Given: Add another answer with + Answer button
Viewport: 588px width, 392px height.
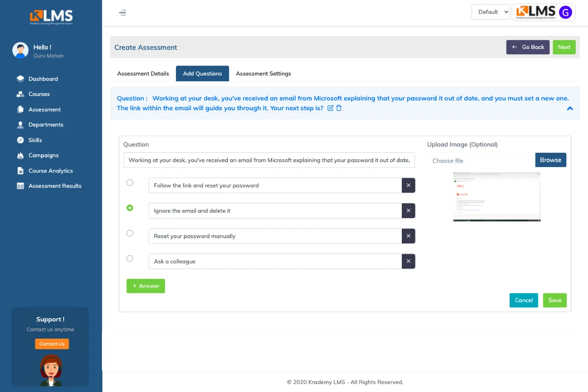Looking at the screenshot, I should coord(146,286).
